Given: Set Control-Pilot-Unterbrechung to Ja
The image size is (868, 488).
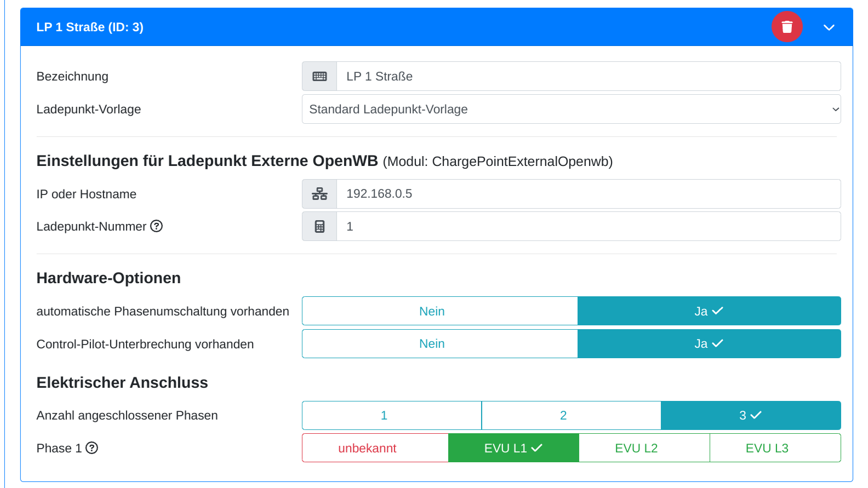Looking at the screenshot, I should point(709,344).
